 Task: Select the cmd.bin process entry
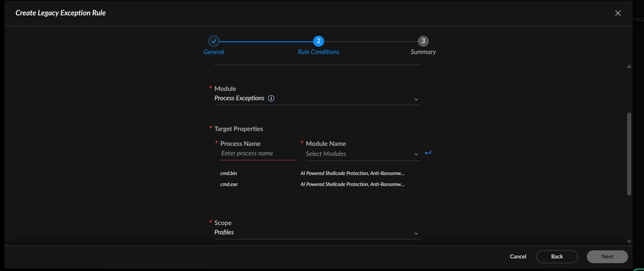coord(229,174)
